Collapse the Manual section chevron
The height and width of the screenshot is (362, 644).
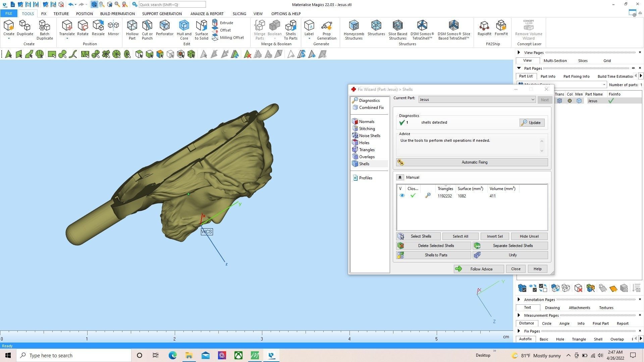click(400, 178)
